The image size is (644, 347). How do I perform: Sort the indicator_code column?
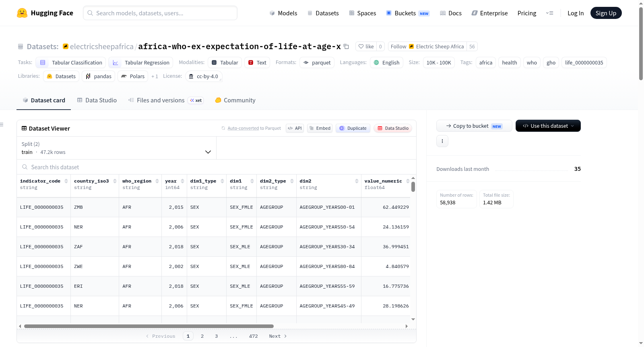pos(66,181)
